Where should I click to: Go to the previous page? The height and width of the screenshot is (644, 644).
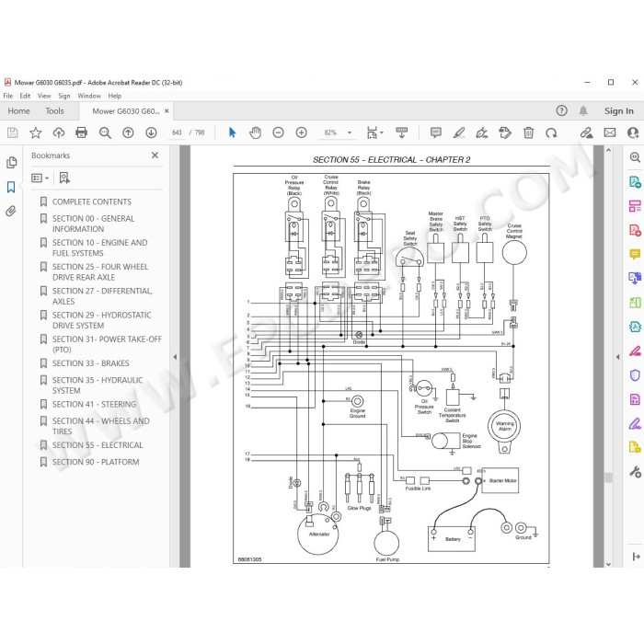(128, 132)
